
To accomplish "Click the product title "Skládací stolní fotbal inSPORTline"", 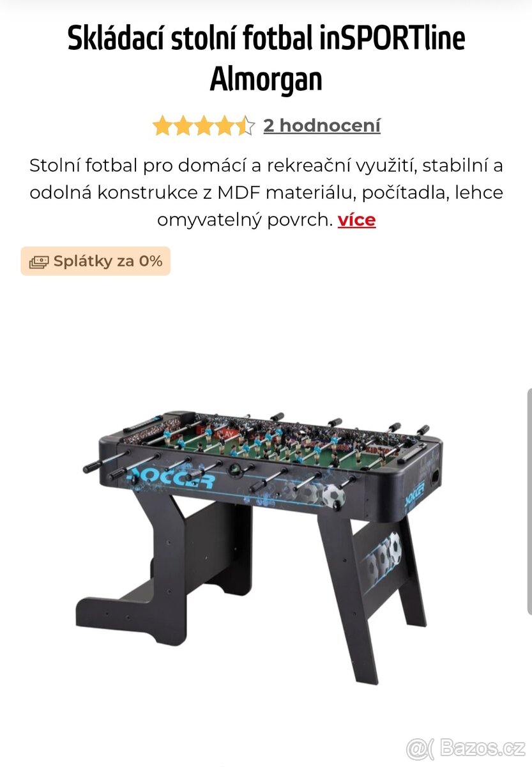I will pos(266,40).
